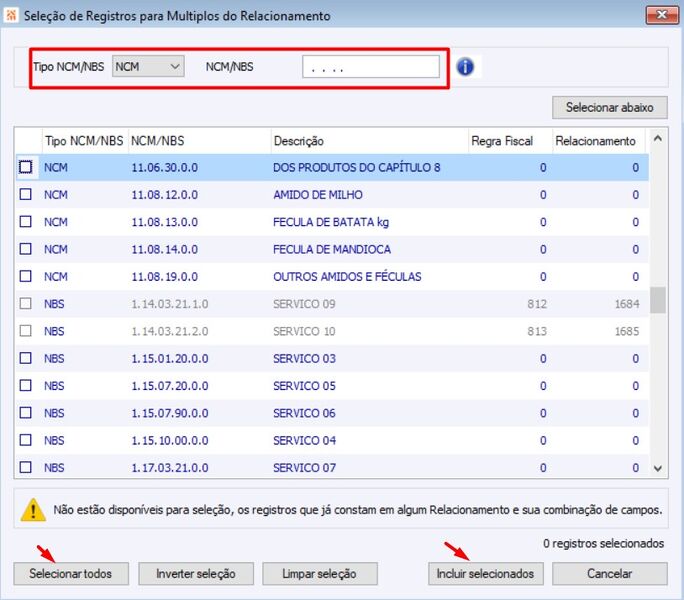Screen dimensions: 684x600
Task: Click the NCM/NBS code input field
Action: (371, 67)
